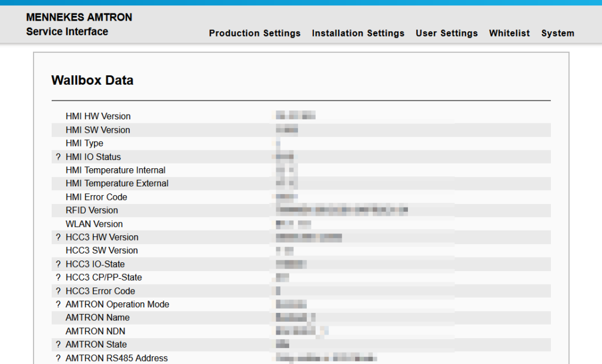Open the Production Settings menu
This screenshot has width=602, height=364.
click(255, 34)
